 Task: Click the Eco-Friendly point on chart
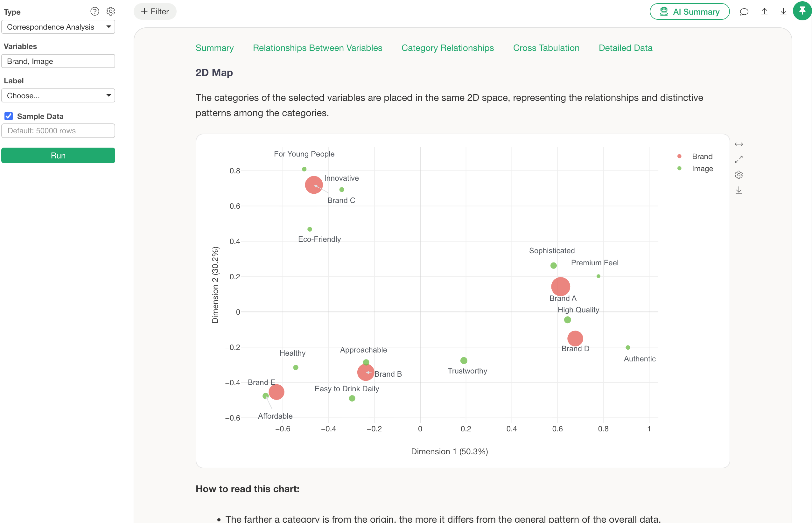[x=310, y=229]
